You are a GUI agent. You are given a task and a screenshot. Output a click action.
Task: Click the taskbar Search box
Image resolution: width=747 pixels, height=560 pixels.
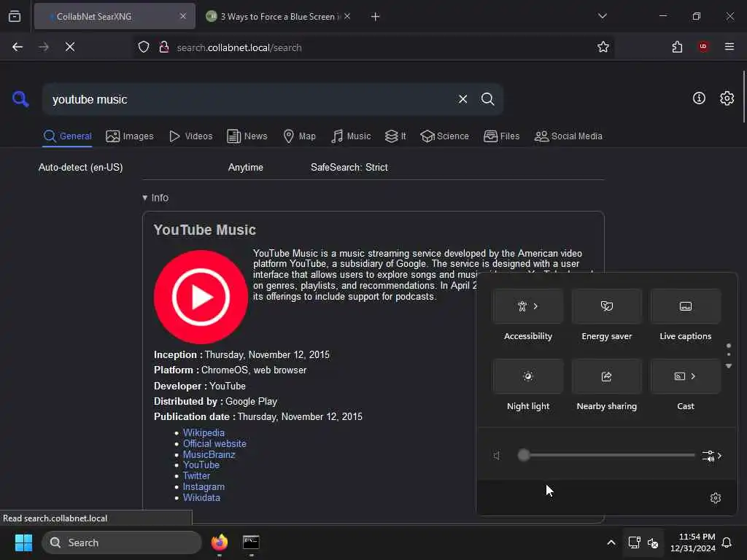click(122, 542)
